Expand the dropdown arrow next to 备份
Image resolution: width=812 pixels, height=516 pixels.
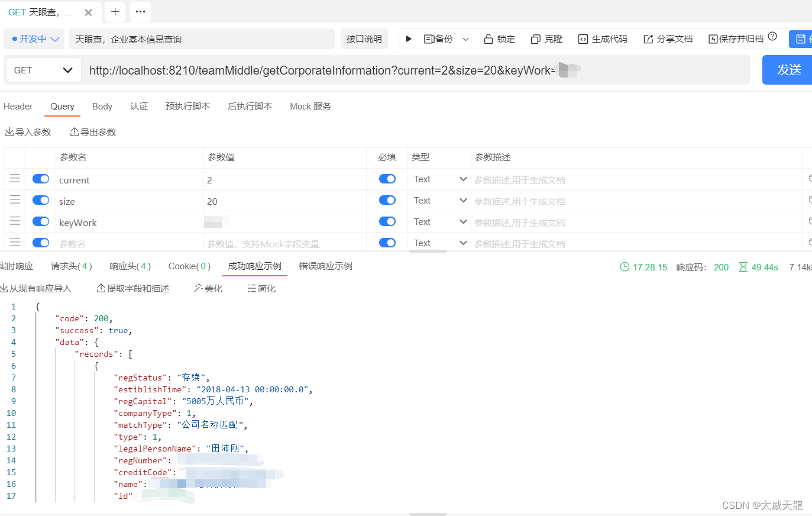pyautogui.click(x=465, y=39)
